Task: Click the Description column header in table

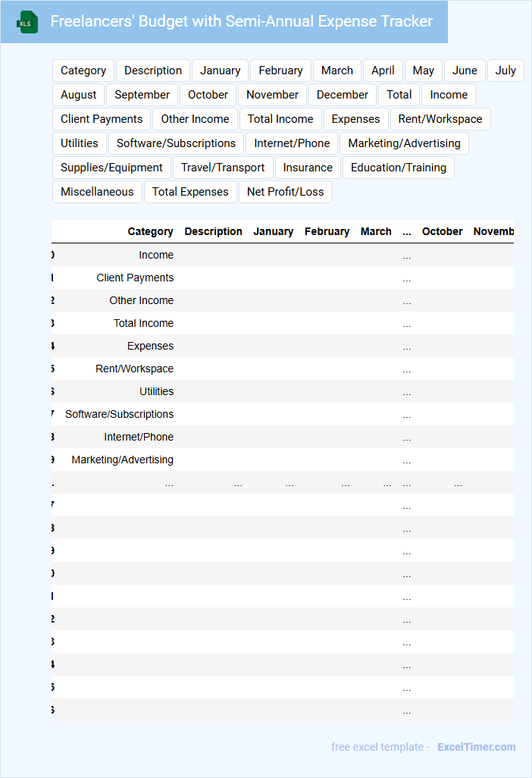Action: pyautogui.click(x=213, y=232)
